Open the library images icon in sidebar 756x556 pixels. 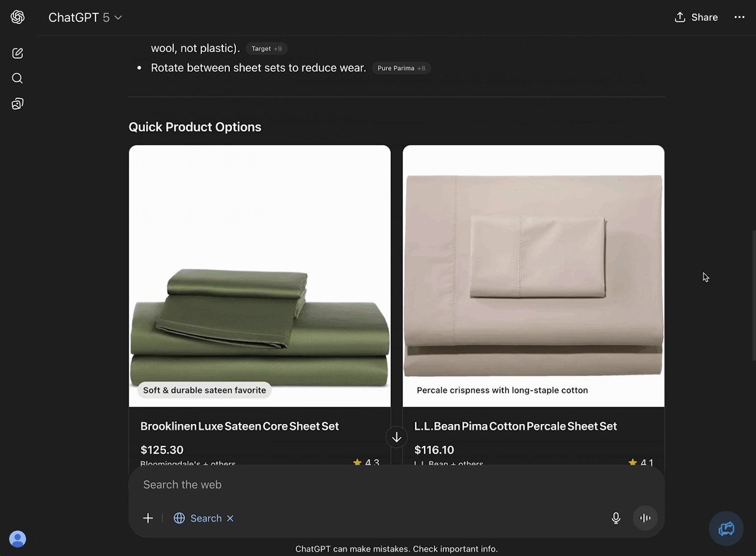click(x=17, y=103)
